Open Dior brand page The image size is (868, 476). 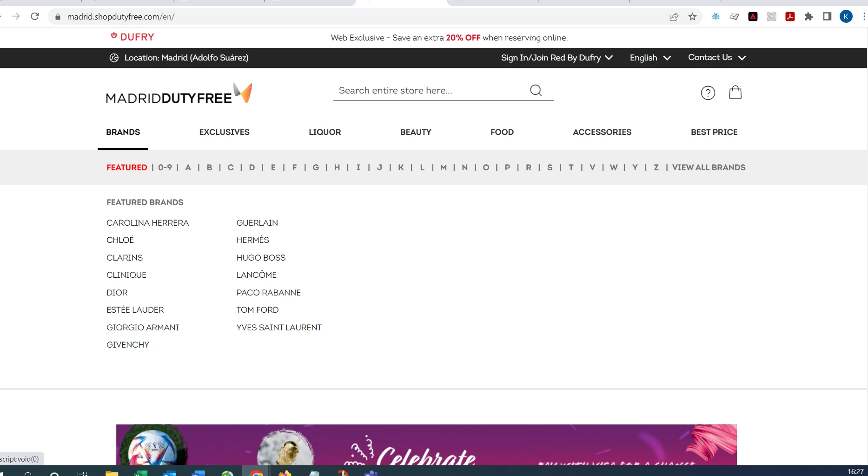click(117, 293)
